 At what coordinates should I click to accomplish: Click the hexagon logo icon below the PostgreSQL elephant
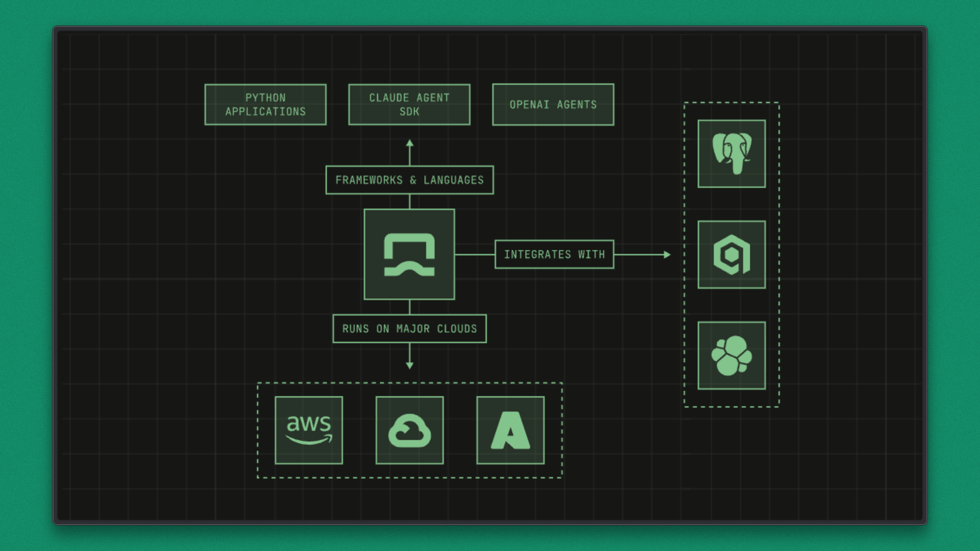tap(731, 255)
